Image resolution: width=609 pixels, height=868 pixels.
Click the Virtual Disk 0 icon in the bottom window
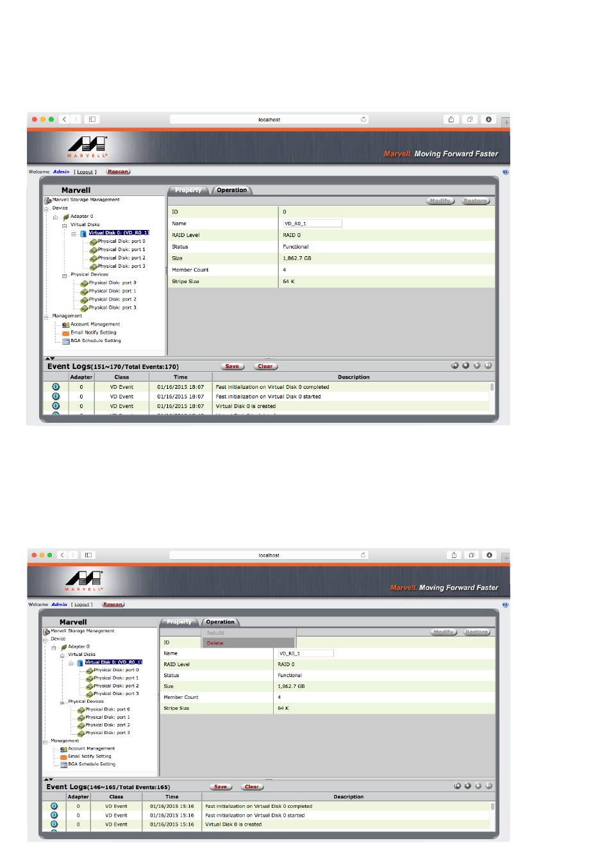click(x=80, y=663)
